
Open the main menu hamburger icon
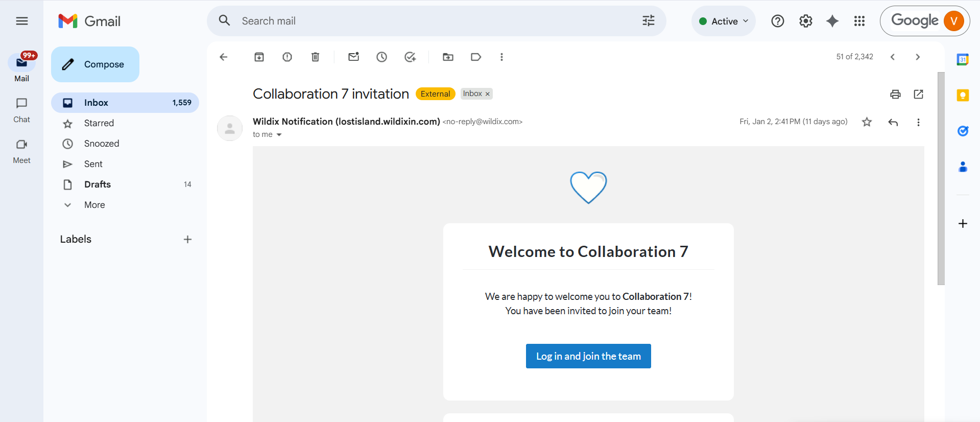pos(21,21)
